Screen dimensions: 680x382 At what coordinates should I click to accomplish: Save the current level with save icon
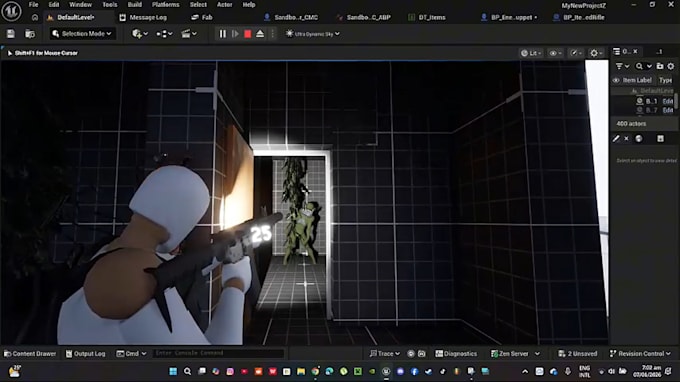pyautogui.click(x=11, y=34)
